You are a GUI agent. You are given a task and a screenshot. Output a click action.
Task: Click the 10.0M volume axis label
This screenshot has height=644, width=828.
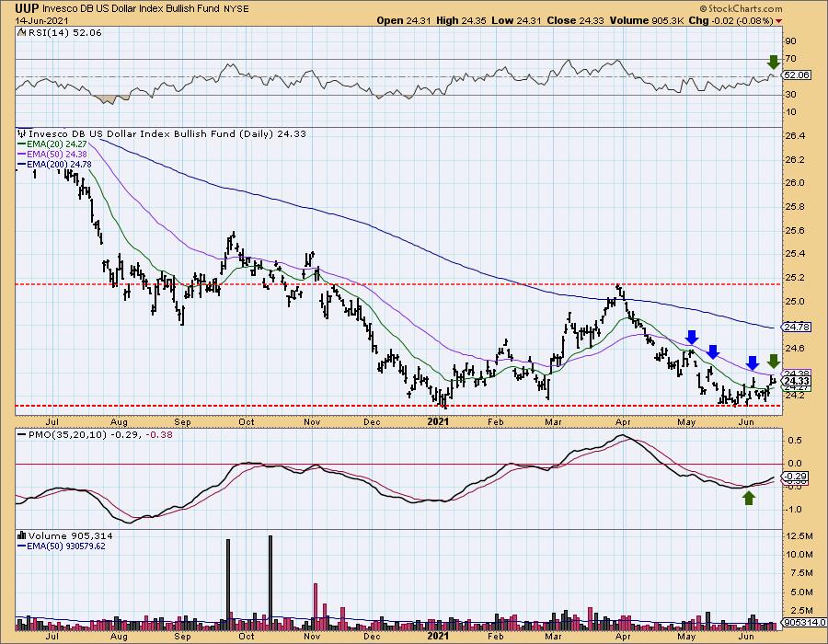tap(799, 554)
